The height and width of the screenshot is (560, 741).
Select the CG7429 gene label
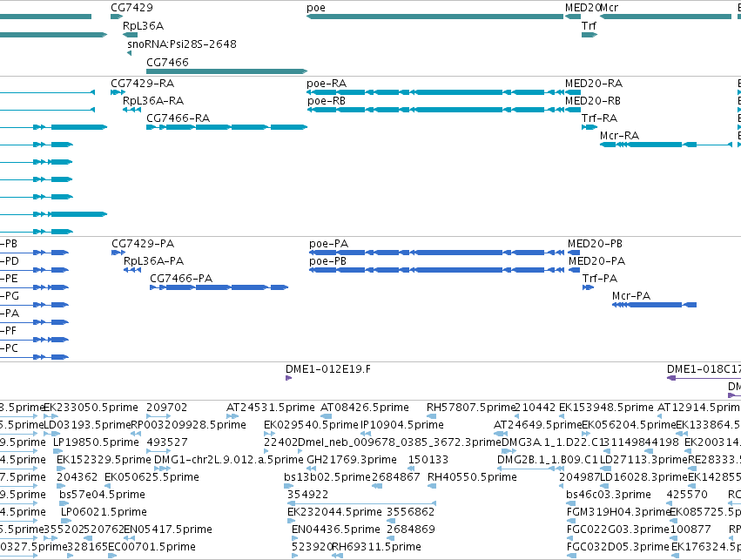pyautogui.click(x=131, y=8)
